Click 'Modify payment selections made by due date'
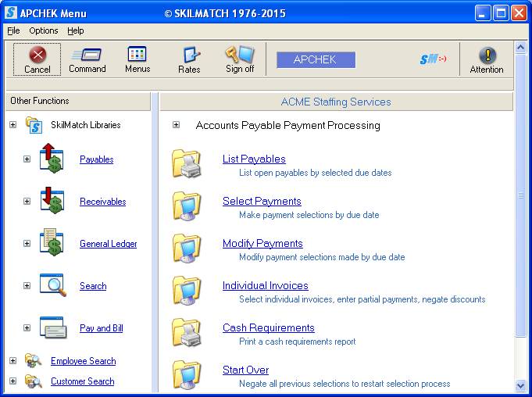 click(x=322, y=257)
